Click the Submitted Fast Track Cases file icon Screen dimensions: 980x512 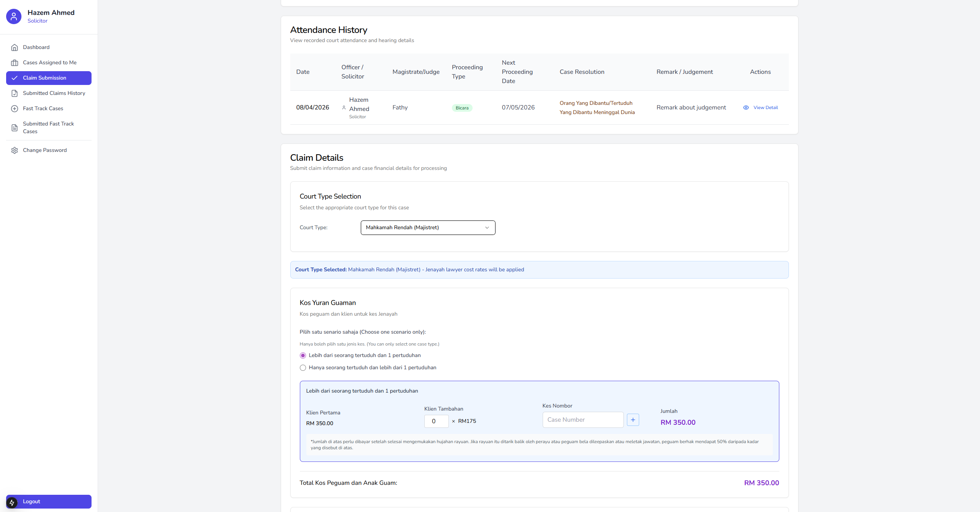coord(15,128)
